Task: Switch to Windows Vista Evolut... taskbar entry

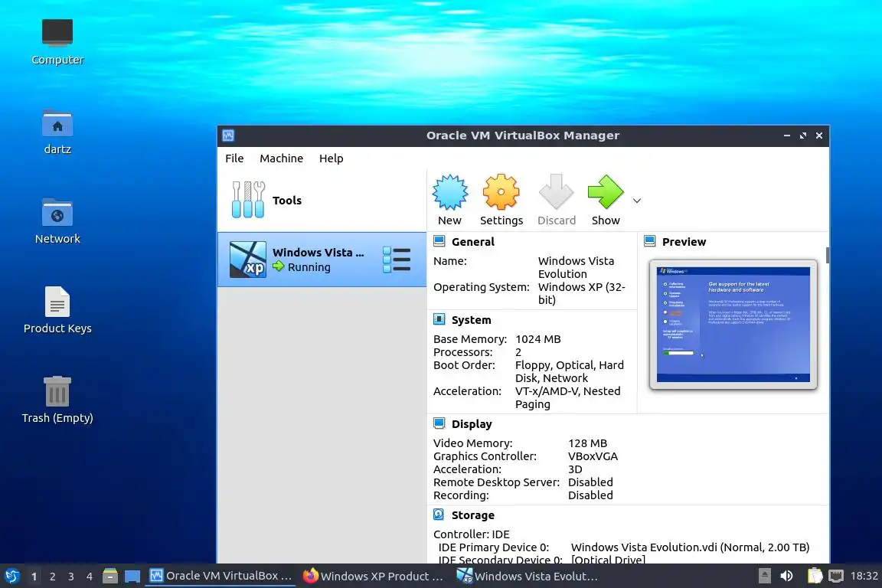Action: click(x=527, y=577)
